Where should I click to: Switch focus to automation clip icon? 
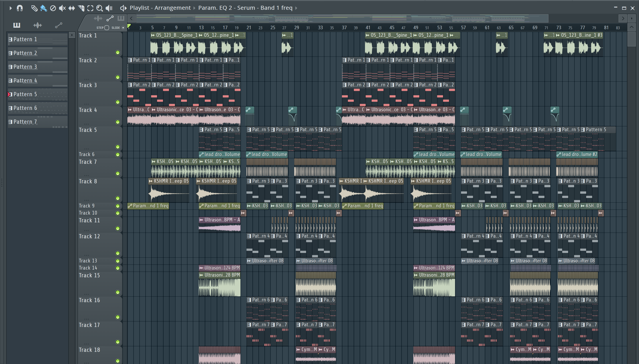[x=110, y=18]
